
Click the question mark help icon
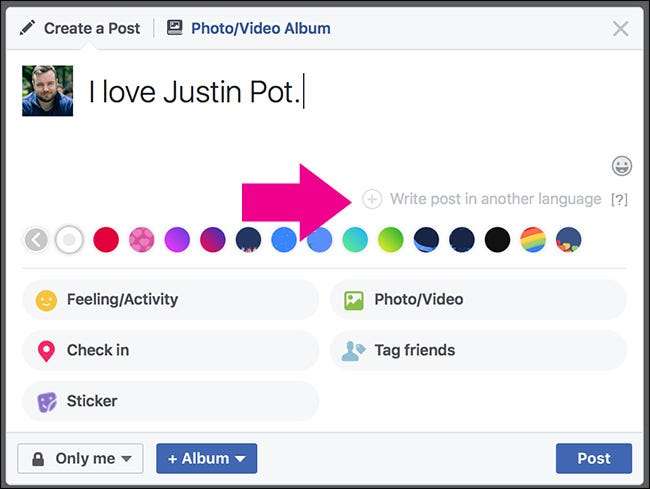pos(620,200)
